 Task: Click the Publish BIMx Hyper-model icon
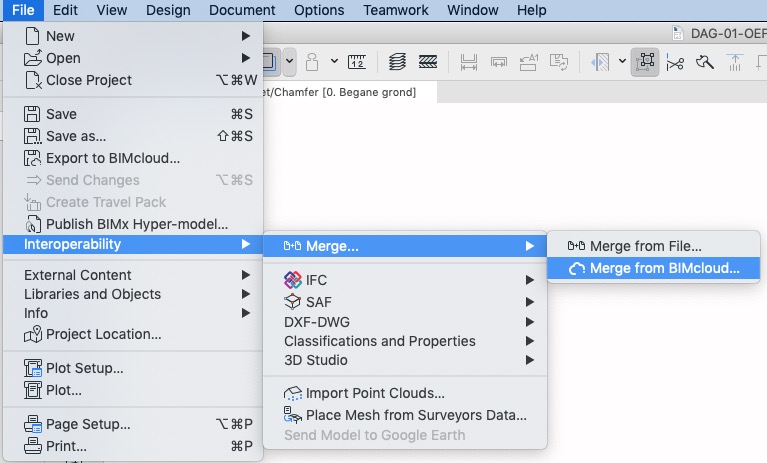(32, 224)
